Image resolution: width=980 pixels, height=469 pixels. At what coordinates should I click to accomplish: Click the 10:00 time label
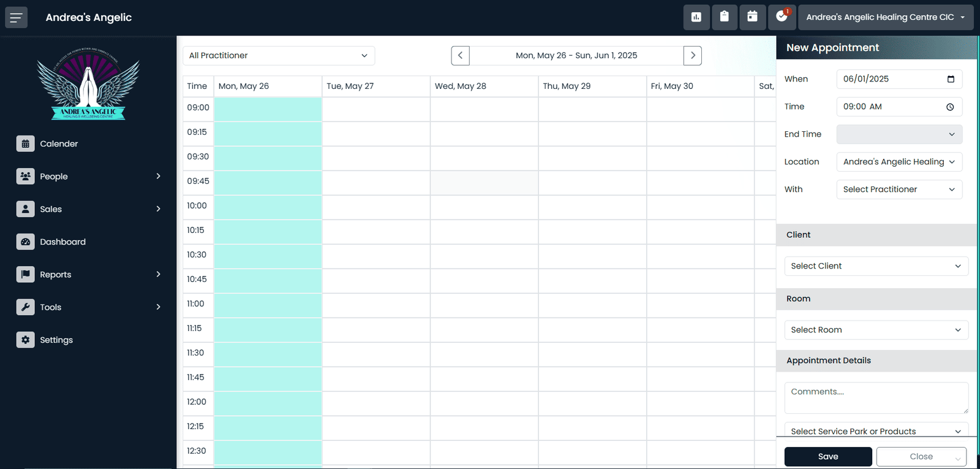tap(197, 205)
